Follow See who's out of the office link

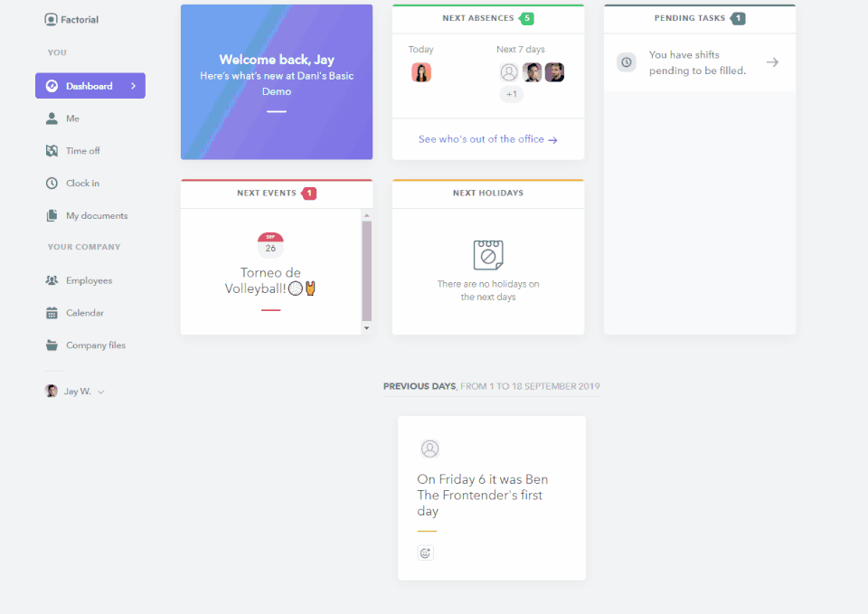pyautogui.click(x=487, y=139)
